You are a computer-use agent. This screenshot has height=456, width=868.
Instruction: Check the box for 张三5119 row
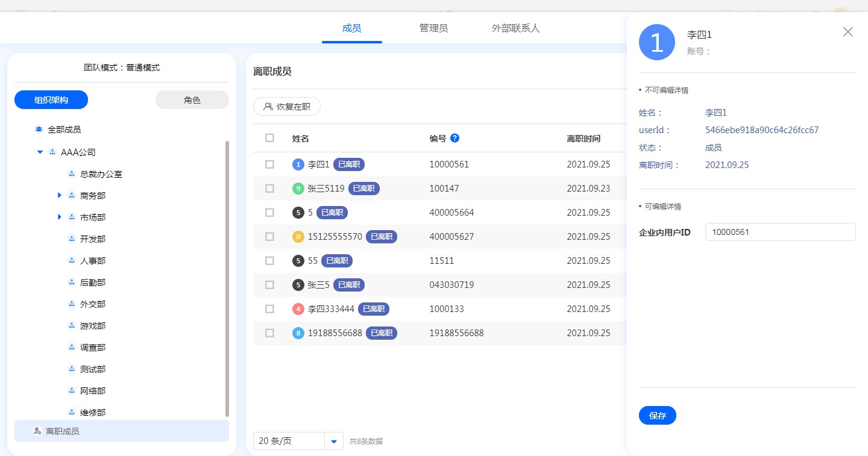[269, 189]
